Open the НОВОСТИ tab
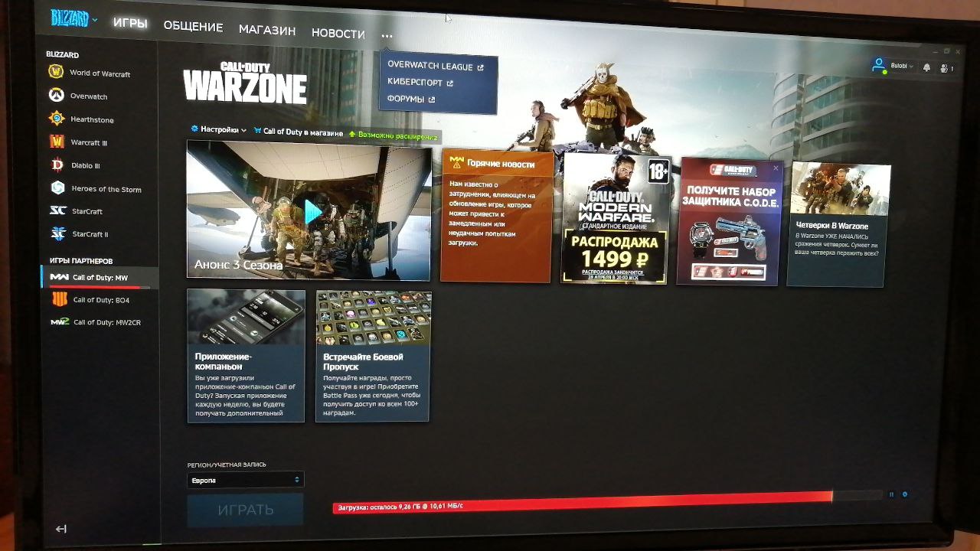 pos(338,34)
